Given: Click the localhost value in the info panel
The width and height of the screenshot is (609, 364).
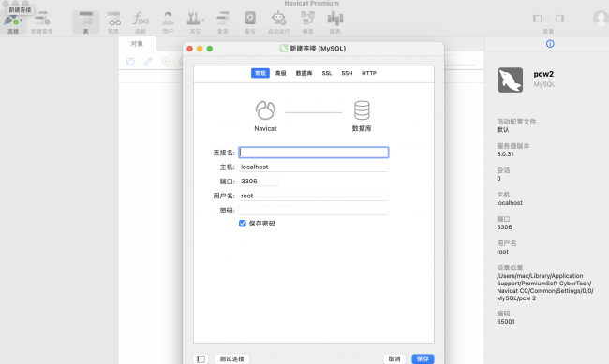Looking at the screenshot, I should point(510,202).
